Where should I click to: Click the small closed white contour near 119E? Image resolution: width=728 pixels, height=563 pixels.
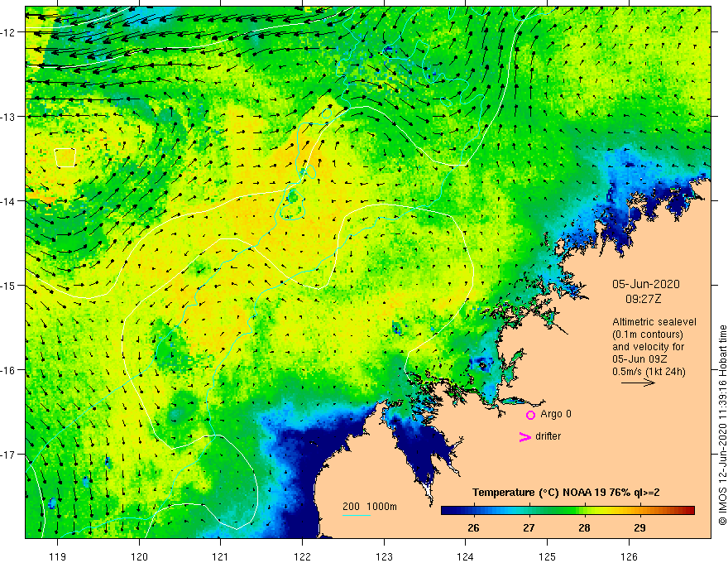tap(65, 157)
